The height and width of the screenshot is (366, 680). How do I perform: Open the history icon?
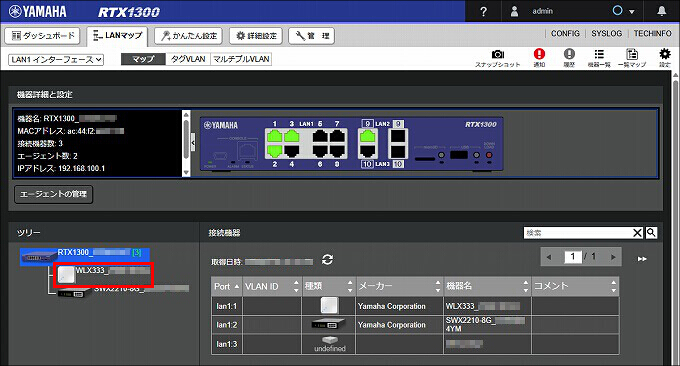click(x=569, y=58)
